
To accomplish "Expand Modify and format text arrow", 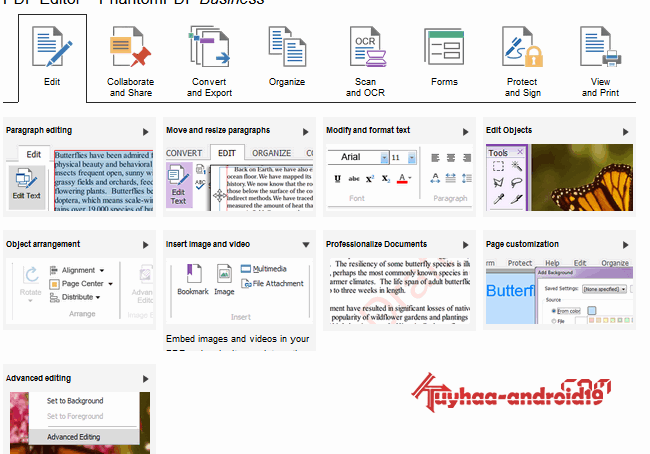I will 466,132.
